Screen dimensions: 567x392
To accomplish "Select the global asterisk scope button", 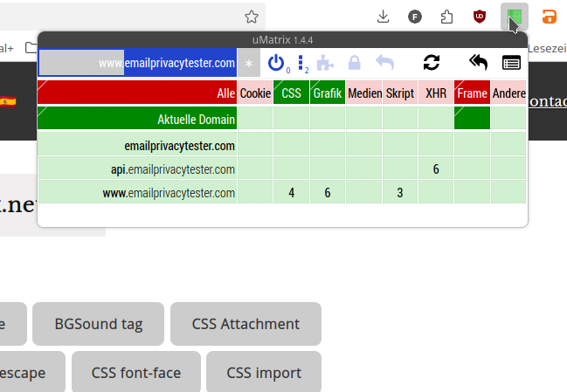I will pos(249,63).
